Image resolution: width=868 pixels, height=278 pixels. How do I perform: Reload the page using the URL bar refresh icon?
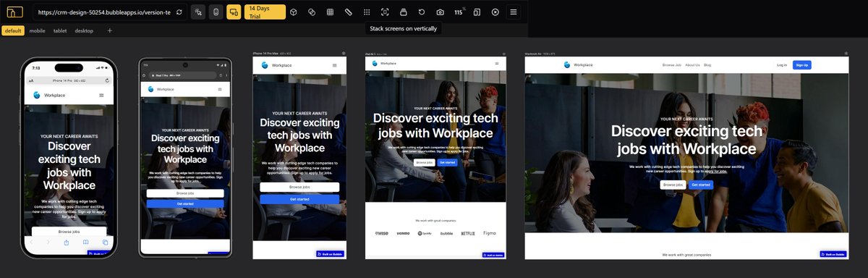coord(179,12)
